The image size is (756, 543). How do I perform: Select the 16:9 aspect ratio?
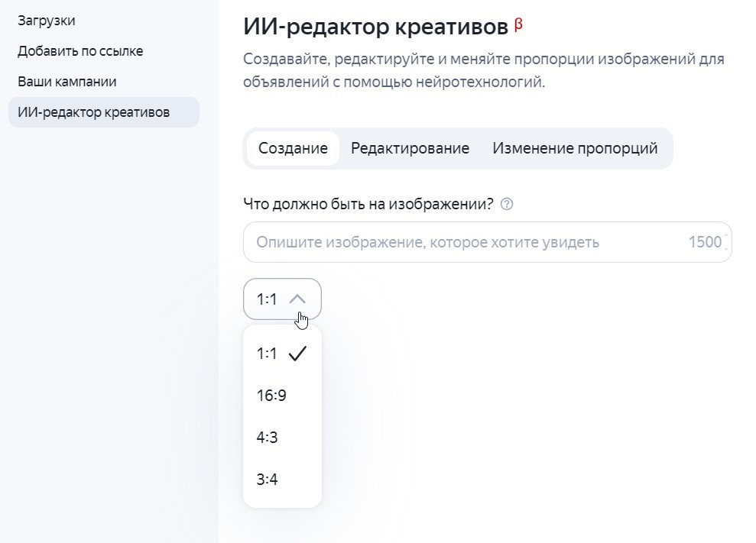269,395
